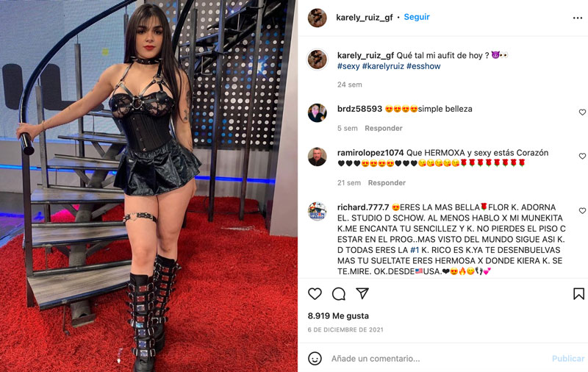The image size is (588, 372).
Task: View the 8.919 Me gusta list
Action: click(338, 315)
